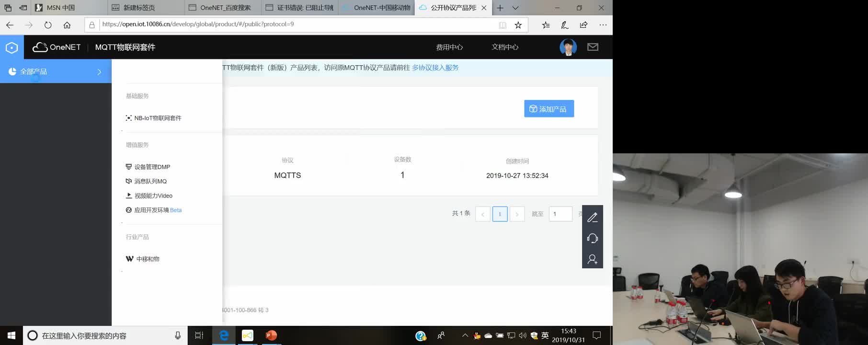This screenshot has height=345, width=868.
Task: Show hidden system tray icons
Action: tap(465, 335)
